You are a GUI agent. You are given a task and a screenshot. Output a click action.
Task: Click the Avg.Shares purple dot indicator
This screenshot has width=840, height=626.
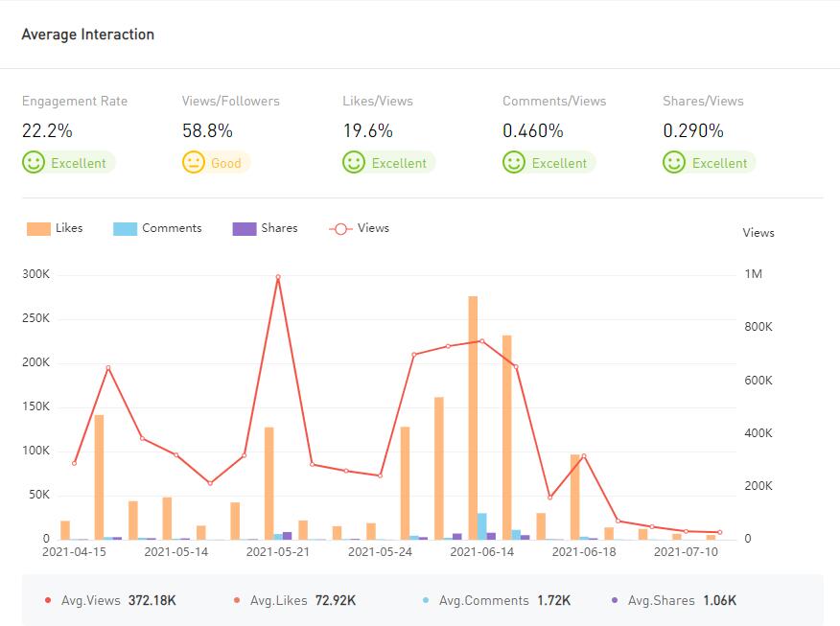click(x=615, y=601)
